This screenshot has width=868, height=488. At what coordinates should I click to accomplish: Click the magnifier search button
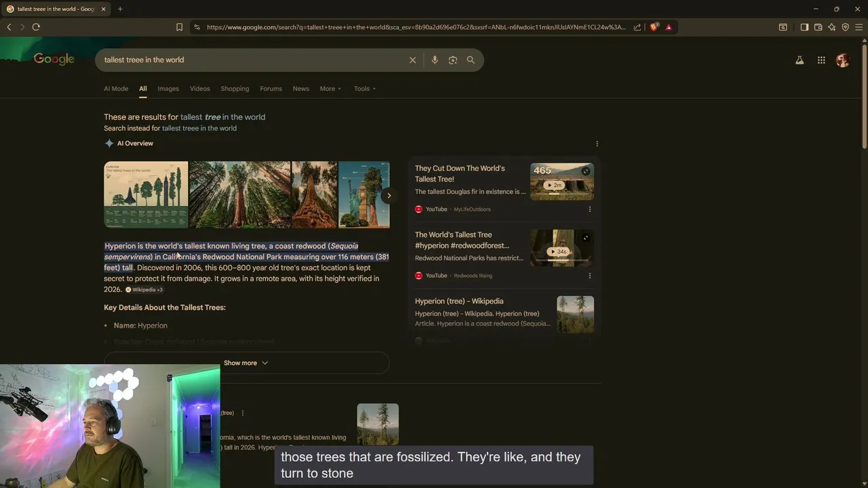(x=471, y=60)
